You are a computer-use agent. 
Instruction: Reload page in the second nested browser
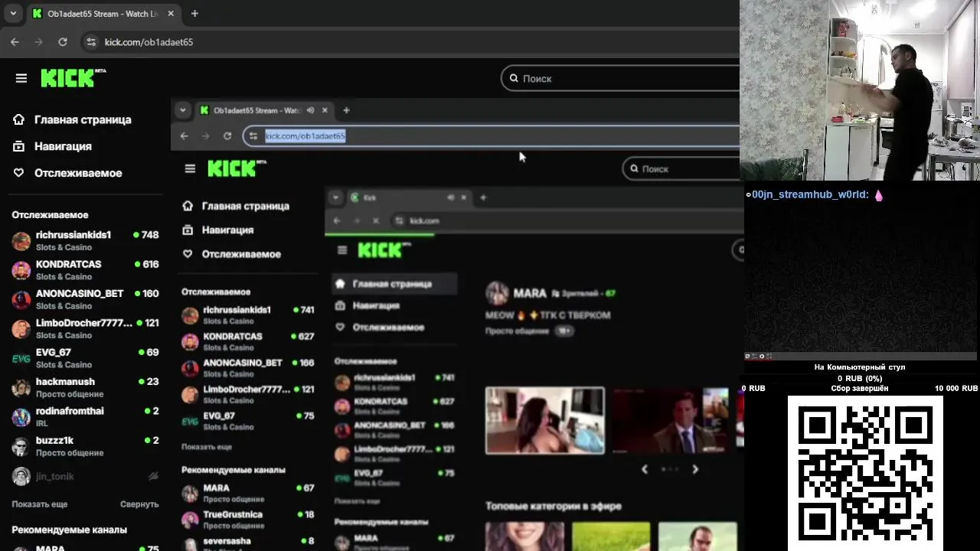coord(227,135)
